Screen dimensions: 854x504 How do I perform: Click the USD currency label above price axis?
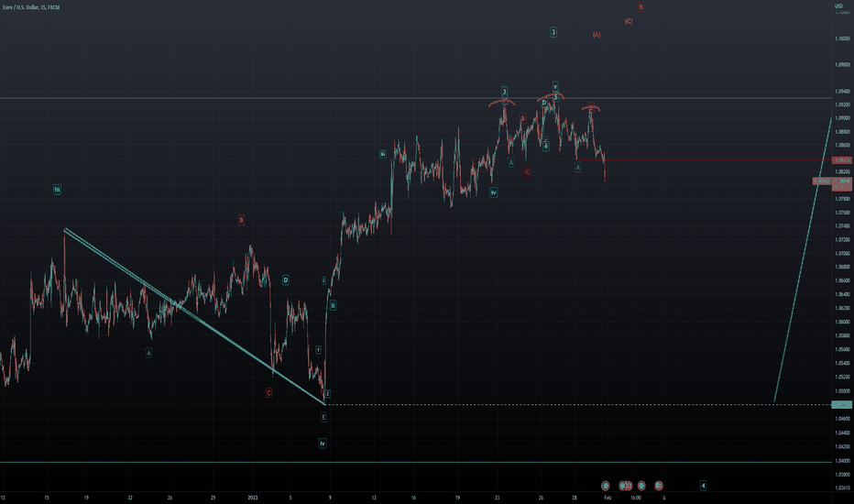838,6
